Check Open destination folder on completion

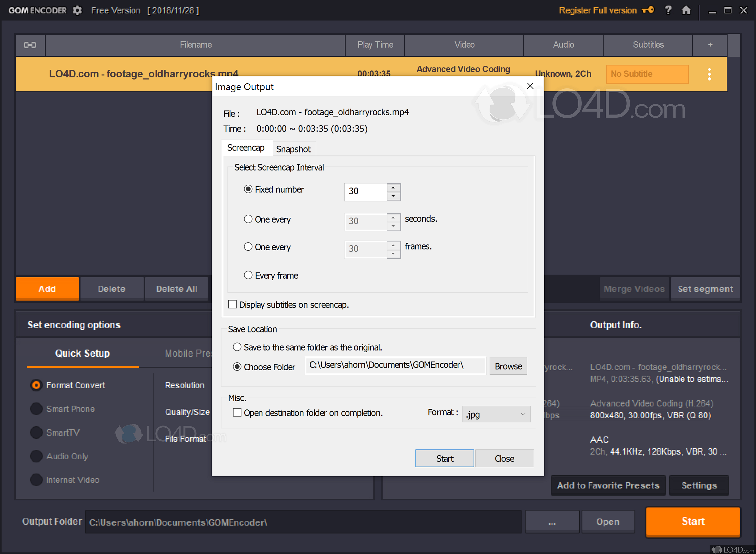coord(237,413)
